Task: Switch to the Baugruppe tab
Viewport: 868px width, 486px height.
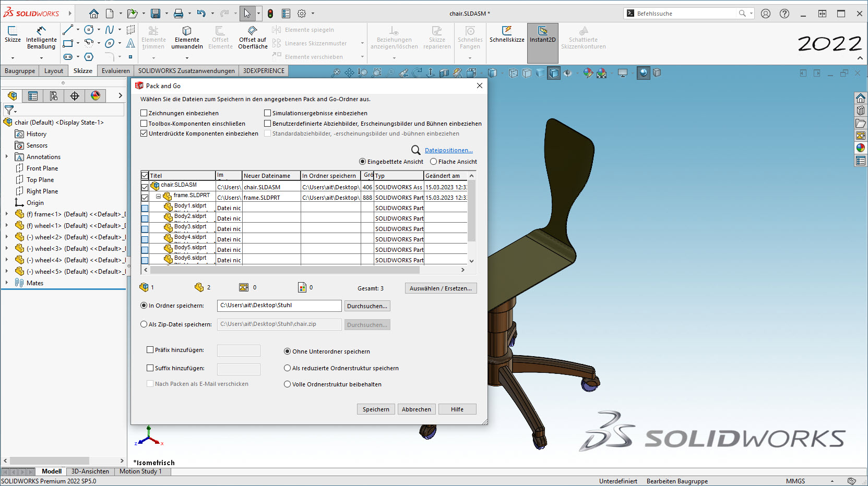Action: (x=20, y=71)
